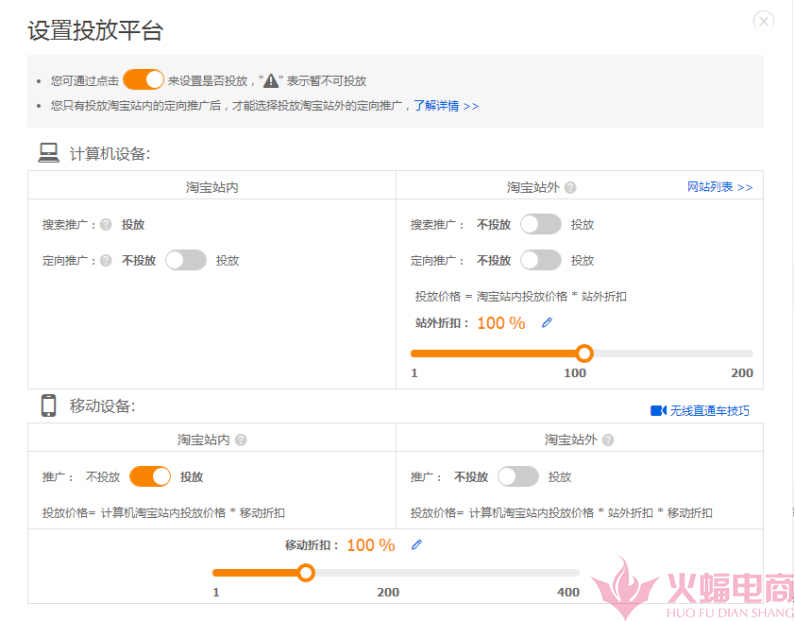Click help icon beside computer 站内 定向推广

(105, 261)
